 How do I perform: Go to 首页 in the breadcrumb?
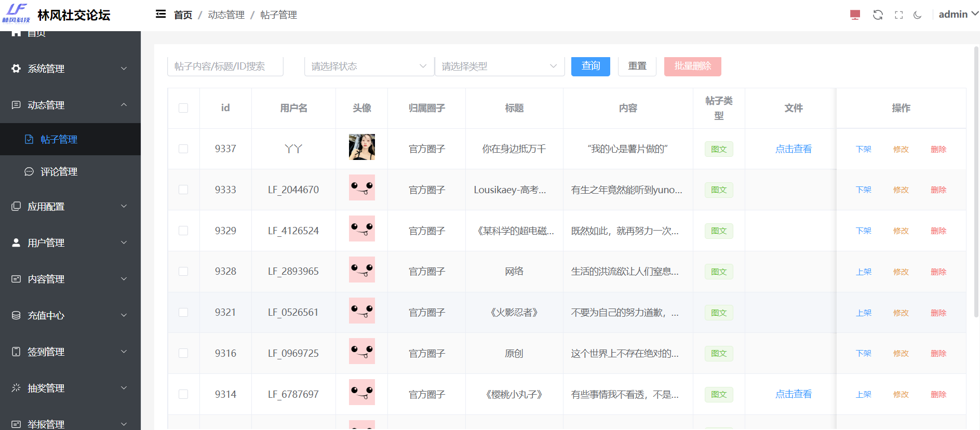click(x=183, y=15)
